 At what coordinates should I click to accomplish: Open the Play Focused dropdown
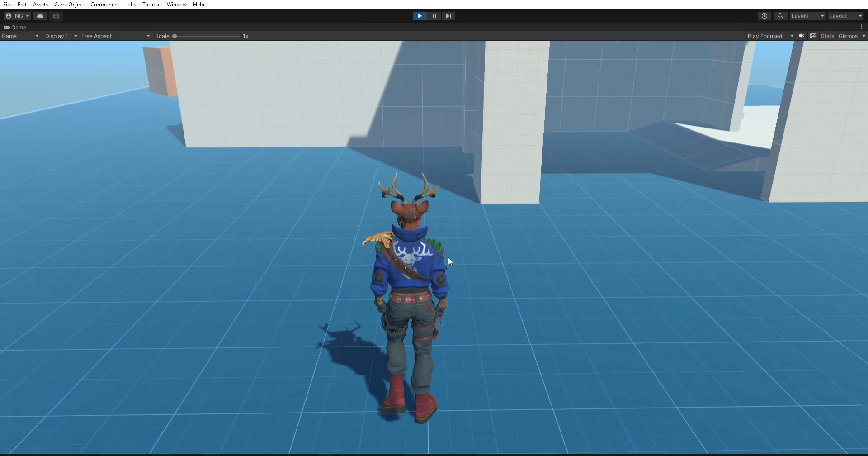tap(770, 36)
